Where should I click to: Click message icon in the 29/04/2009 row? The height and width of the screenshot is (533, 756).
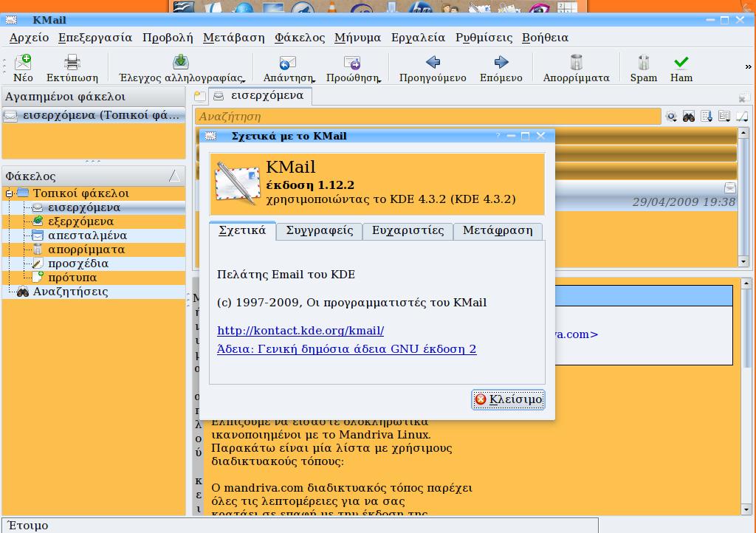[730, 188]
